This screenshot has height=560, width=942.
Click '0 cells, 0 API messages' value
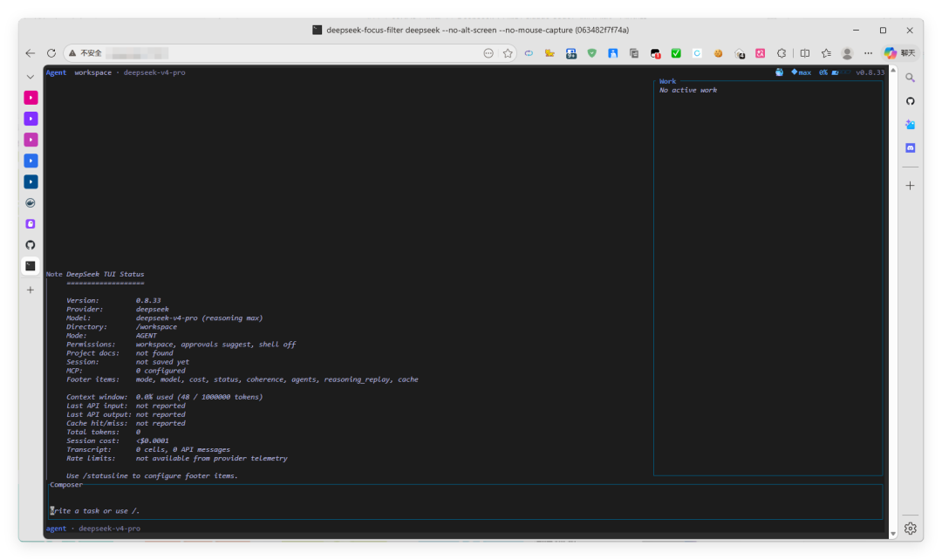(182, 449)
